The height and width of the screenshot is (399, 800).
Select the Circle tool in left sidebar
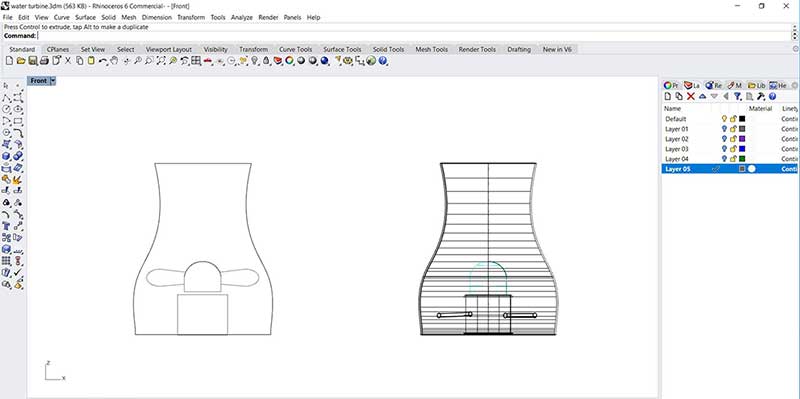(7, 109)
